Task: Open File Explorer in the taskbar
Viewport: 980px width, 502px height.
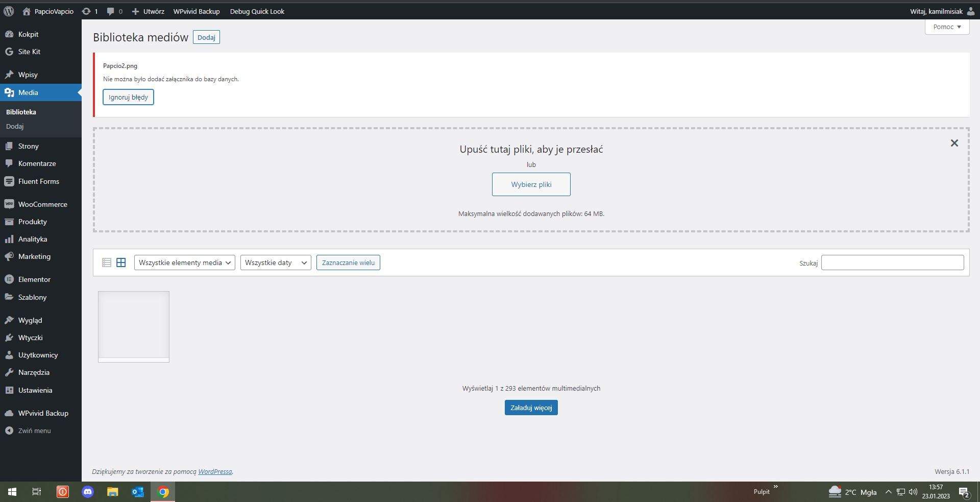Action: [113, 492]
